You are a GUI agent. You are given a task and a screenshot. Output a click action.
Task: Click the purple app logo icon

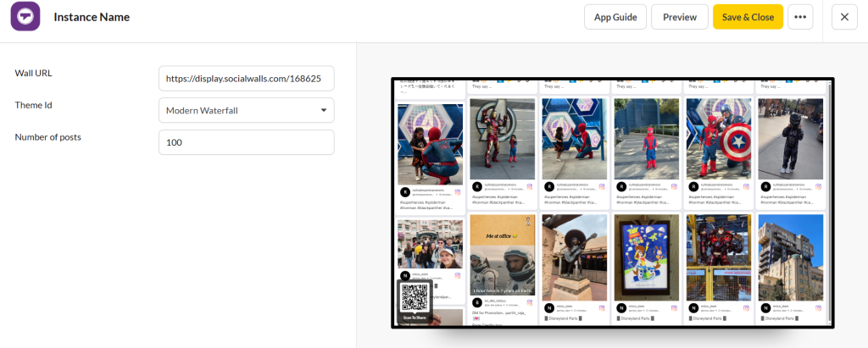point(25,17)
